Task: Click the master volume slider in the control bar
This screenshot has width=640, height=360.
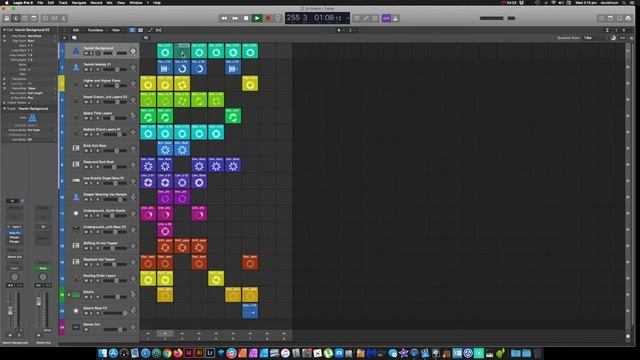Action: [497, 18]
